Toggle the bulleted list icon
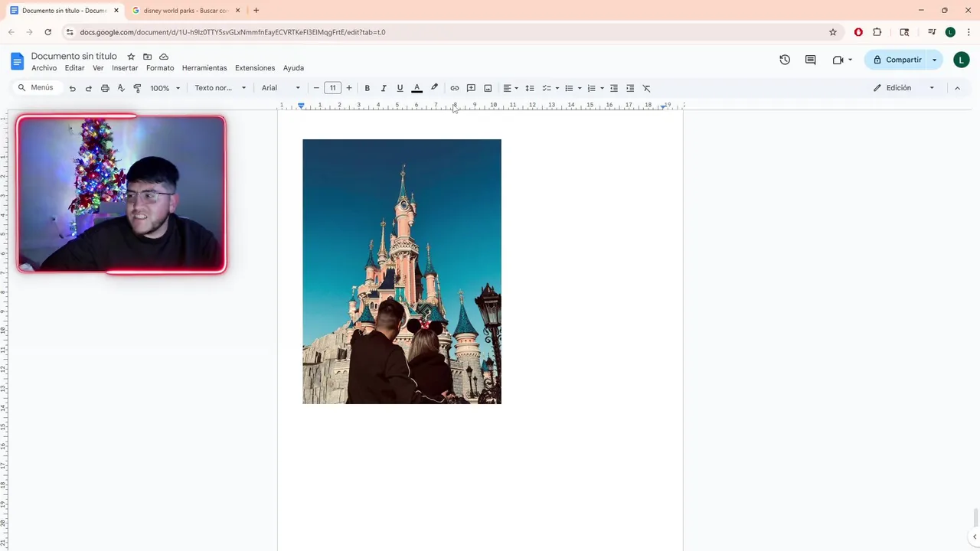The image size is (980, 551). click(x=569, y=88)
